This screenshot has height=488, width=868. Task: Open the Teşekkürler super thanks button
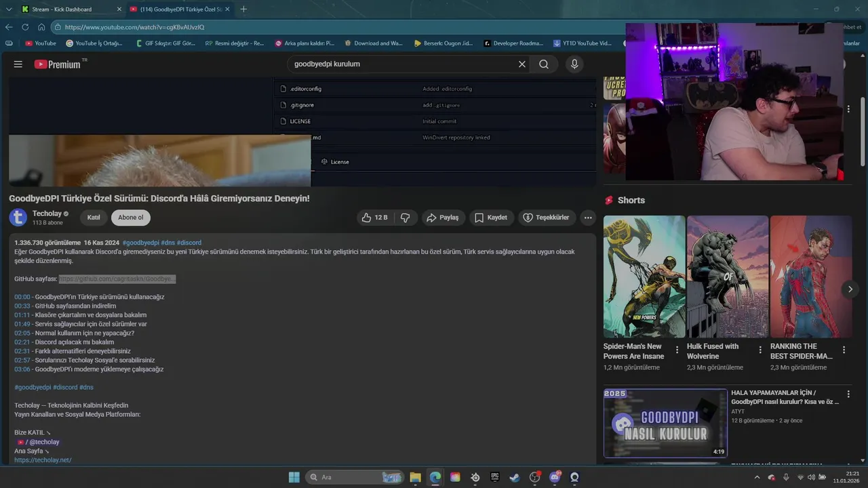tap(547, 218)
